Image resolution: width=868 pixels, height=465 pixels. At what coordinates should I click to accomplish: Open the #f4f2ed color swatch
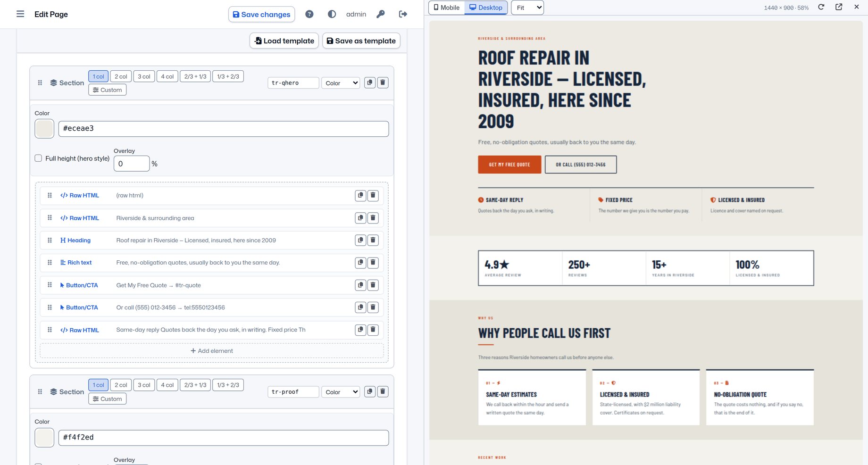(x=44, y=438)
